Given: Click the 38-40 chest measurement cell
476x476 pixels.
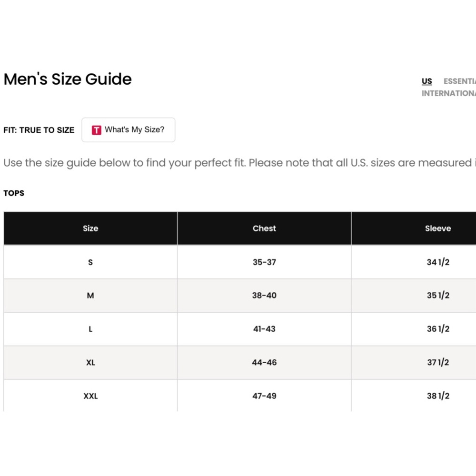Looking at the screenshot, I should (264, 296).
